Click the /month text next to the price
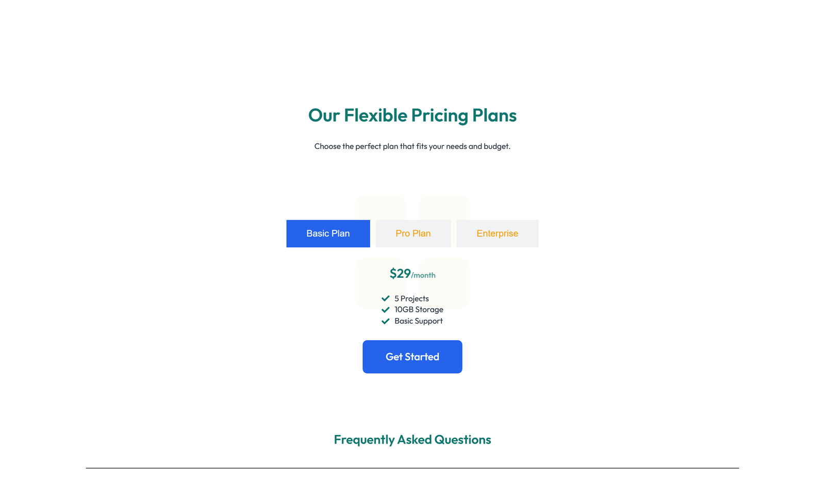825x504 pixels. pyautogui.click(x=423, y=275)
